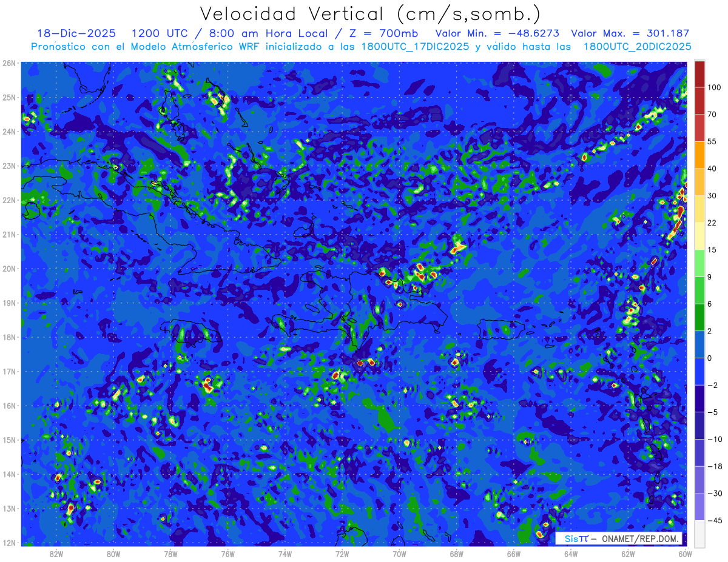Click the 70W longitude label

click(399, 554)
